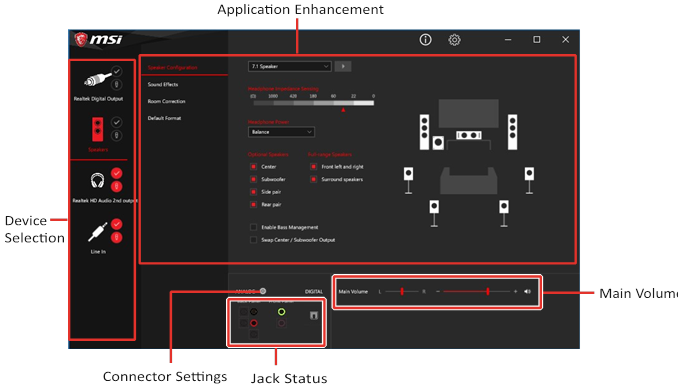
Task: Increase volume with the plus sign
Action: point(515,292)
